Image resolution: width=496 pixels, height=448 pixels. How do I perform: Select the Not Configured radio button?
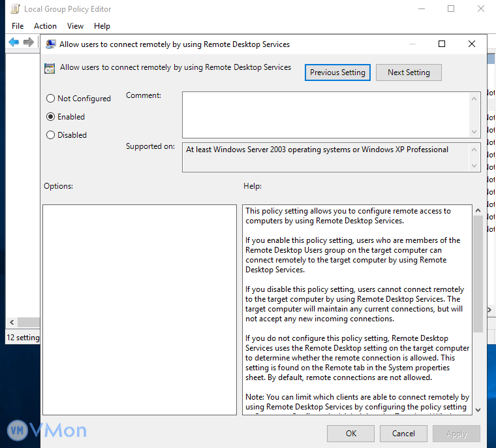51,99
